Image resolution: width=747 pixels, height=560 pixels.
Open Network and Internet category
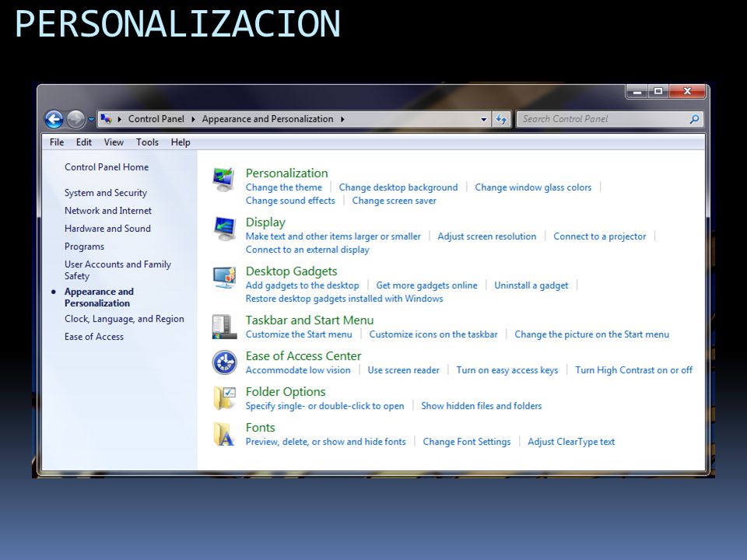(108, 211)
